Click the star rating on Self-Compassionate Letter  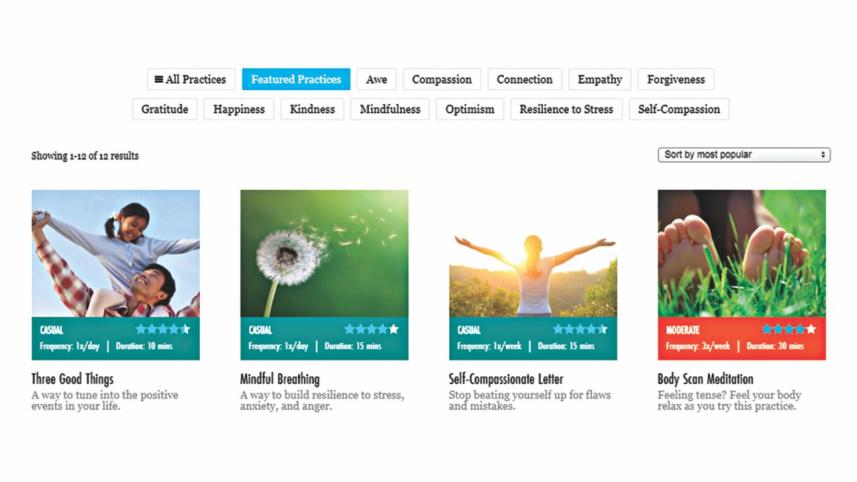tap(580, 329)
